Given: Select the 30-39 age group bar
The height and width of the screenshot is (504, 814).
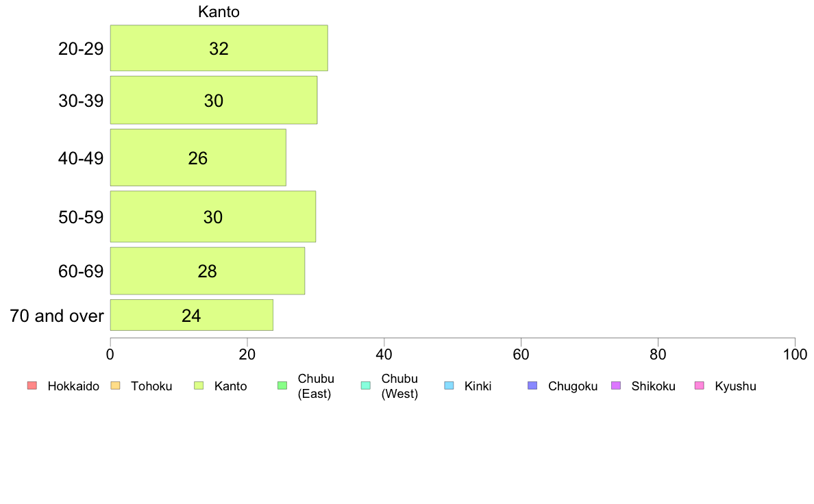Looking at the screenshot, I should point(214,100).
